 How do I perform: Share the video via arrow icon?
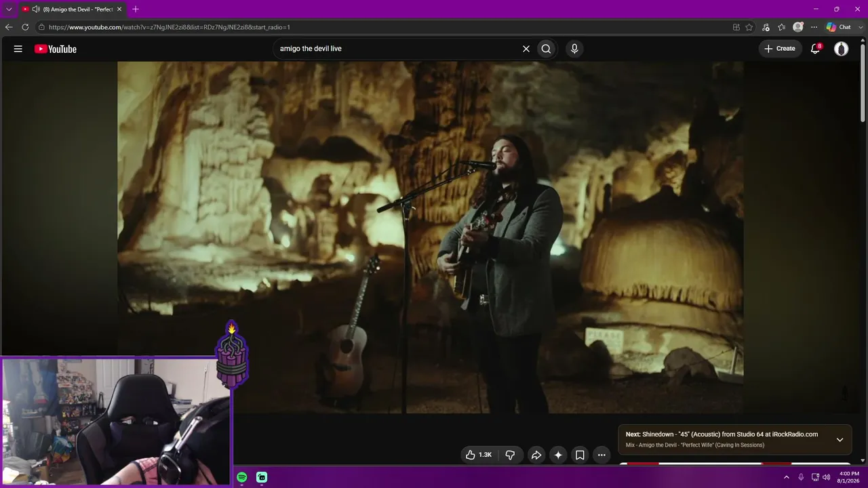click(536, 455)
